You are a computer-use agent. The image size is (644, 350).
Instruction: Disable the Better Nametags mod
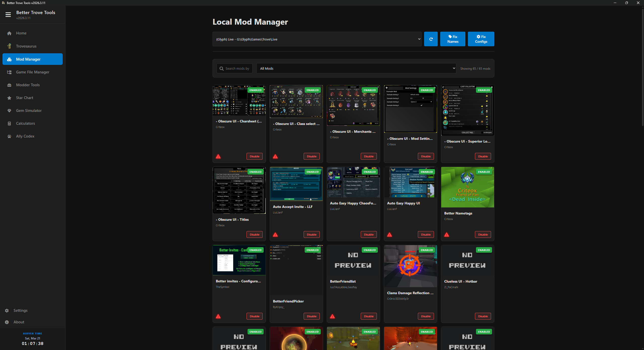[482, 234]
